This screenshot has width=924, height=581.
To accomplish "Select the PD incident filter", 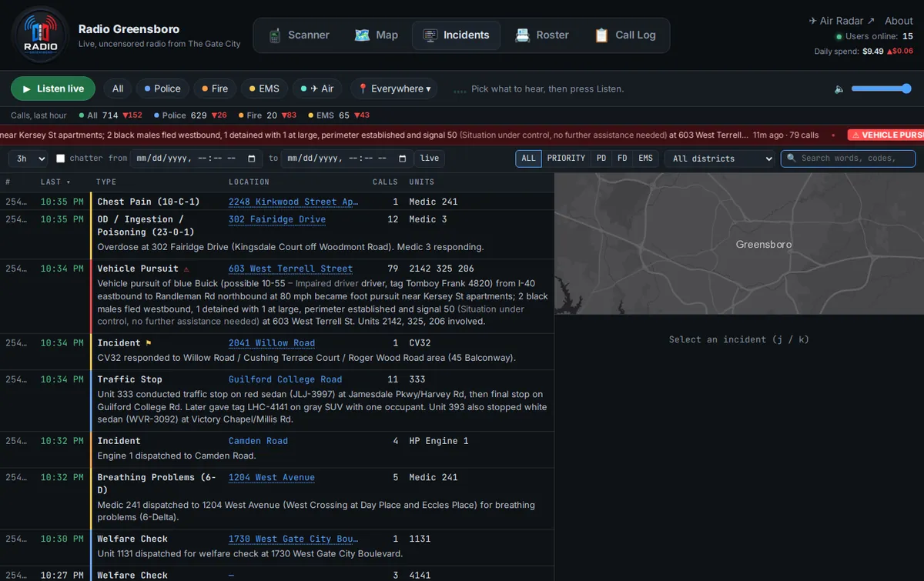I will (x=601, y=159).
